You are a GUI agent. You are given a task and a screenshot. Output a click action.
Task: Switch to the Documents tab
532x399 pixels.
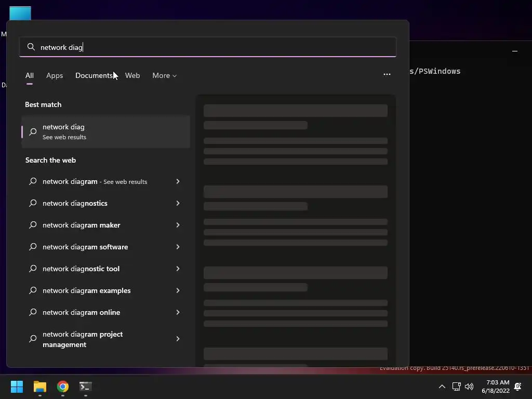(x=94, y=75)
